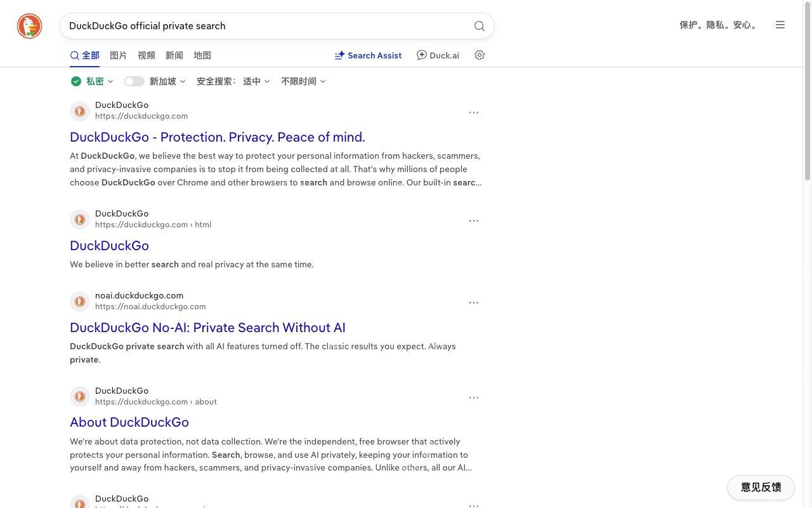Click the 意见反馈 feedback button
Screen dimensions: 812x508
(x=761, y=488)
